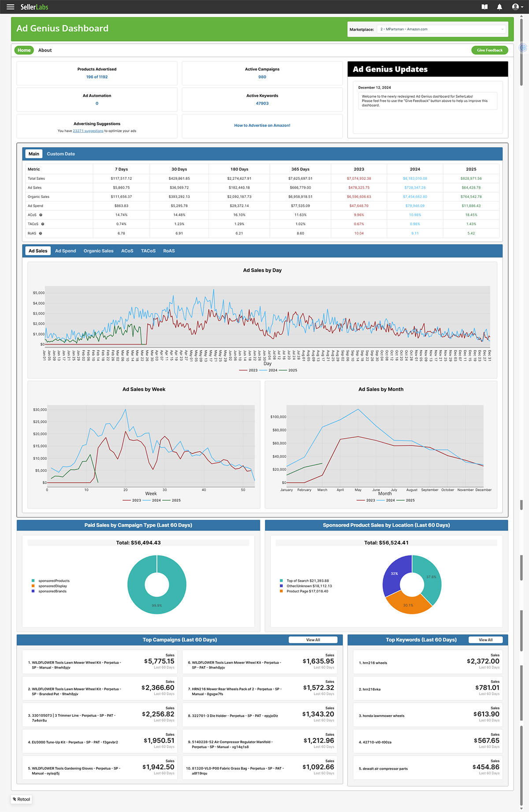
Task: Click the 32% purple pie slice
Action: [394, 573]
